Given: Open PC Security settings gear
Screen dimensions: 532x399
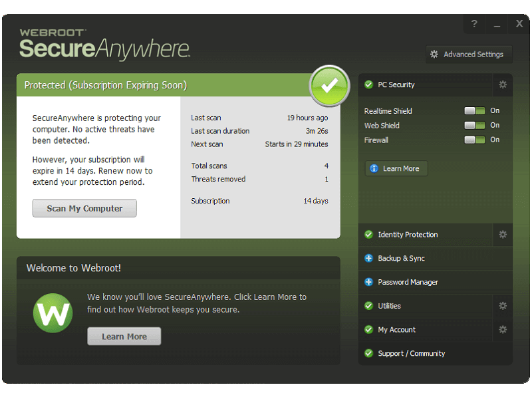Looking at the screenshot, I should point(503,85).
